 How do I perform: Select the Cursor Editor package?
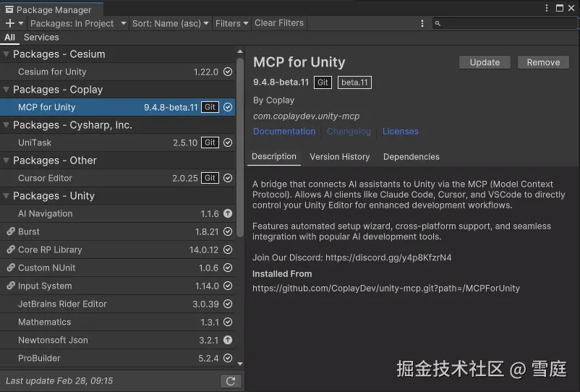[x=118, y=178]
